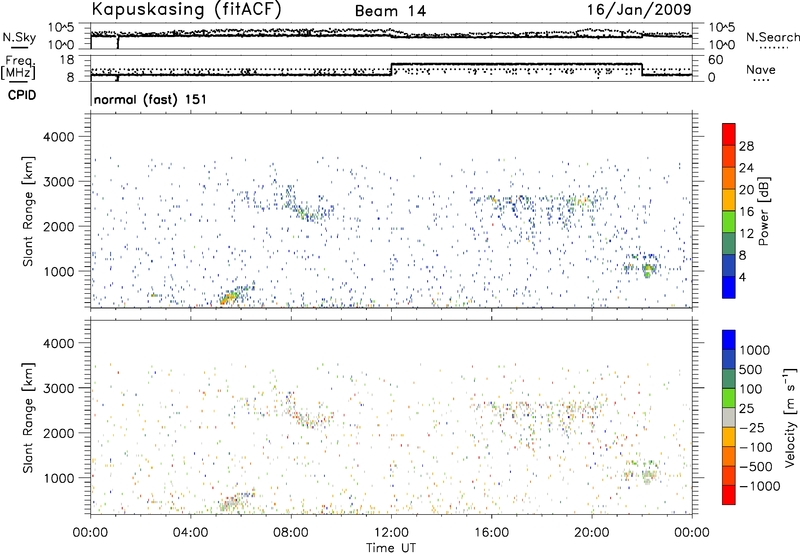Click the left 10^5 noise axis tick

(x=61, y=28)
